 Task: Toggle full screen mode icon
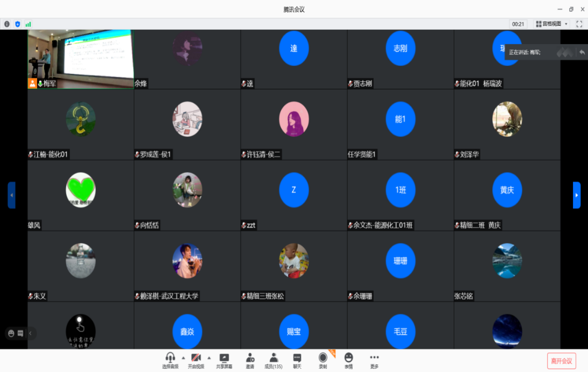coord(579,24)
